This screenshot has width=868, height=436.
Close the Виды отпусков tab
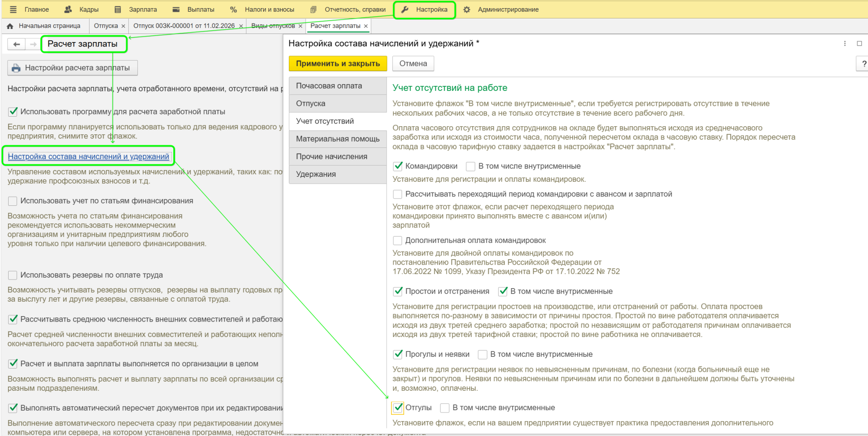point(300,26)
